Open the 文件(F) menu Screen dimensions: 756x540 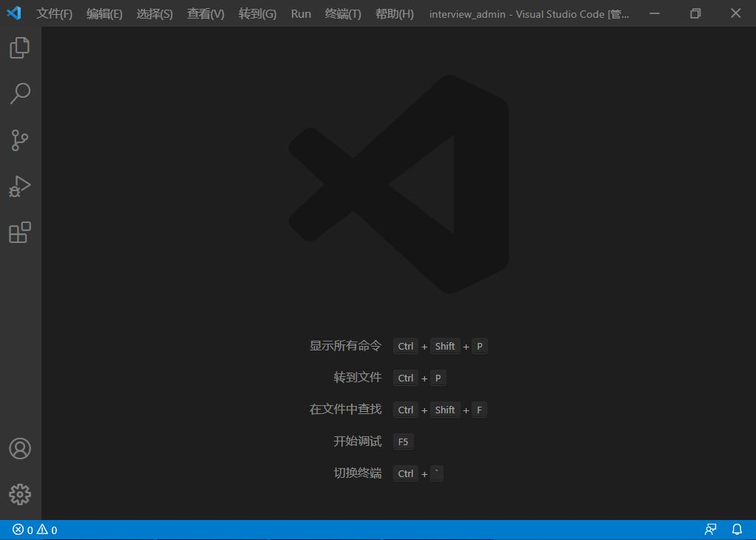coord(55,14)
